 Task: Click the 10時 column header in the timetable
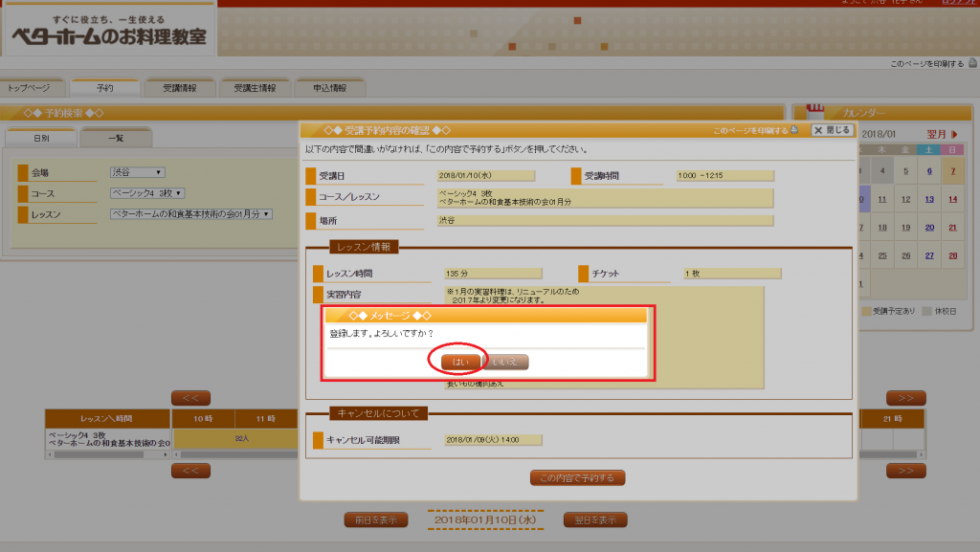(x=203, y=419)
